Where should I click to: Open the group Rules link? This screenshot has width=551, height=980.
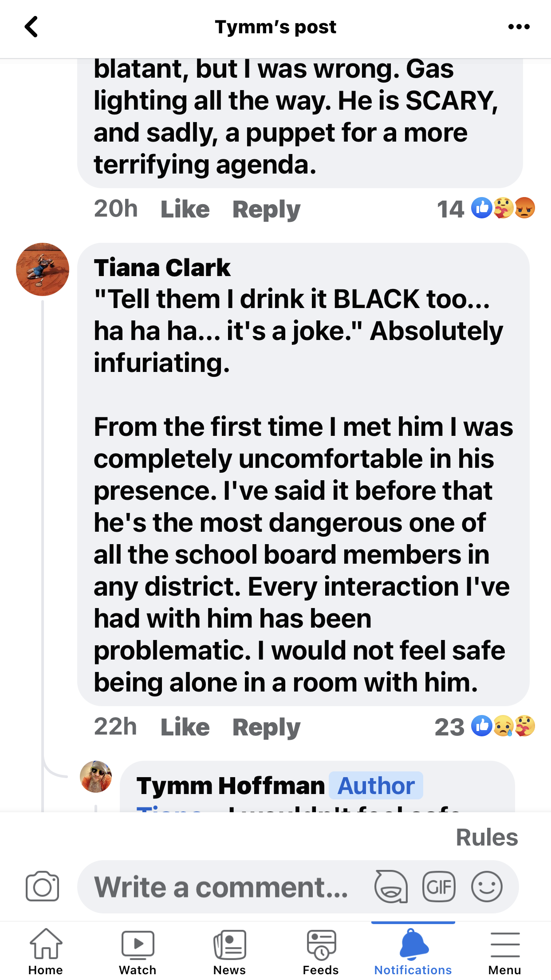click(x=487, y=838)
